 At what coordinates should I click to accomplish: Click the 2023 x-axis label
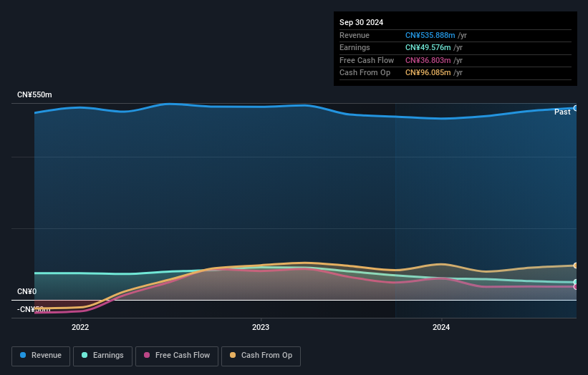tap(261, 328)
